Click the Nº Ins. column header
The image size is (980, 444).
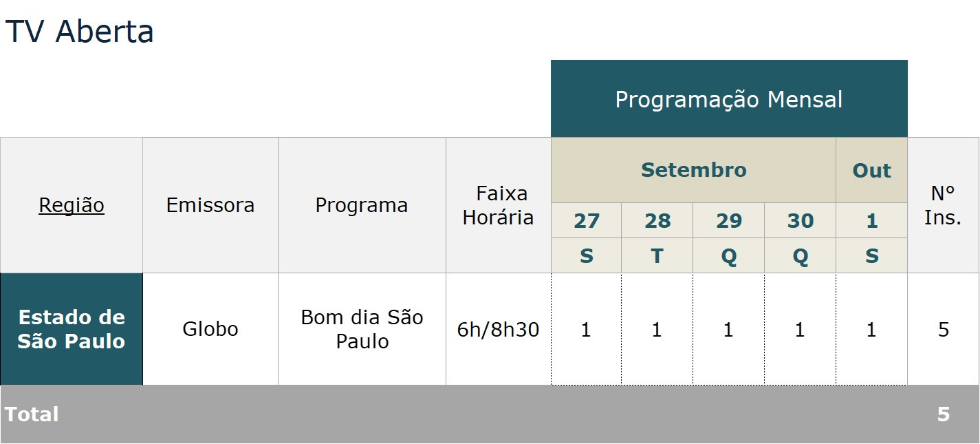click(943, 205)
